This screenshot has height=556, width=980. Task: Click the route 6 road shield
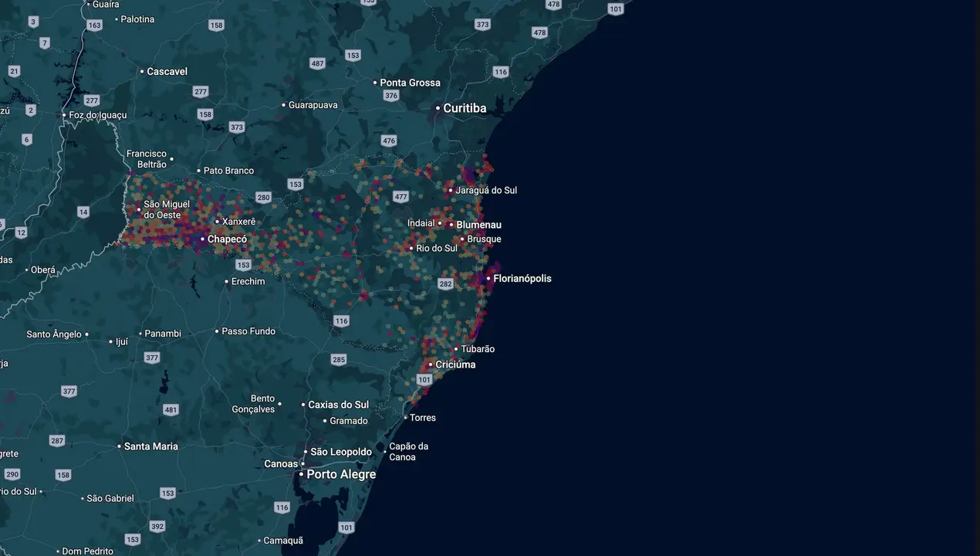27,140
